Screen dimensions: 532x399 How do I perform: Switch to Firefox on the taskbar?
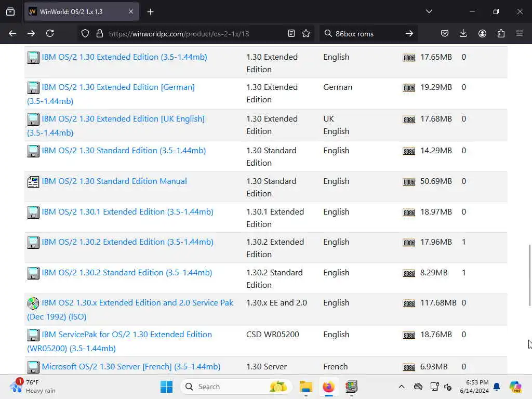(x=328, y=387)
